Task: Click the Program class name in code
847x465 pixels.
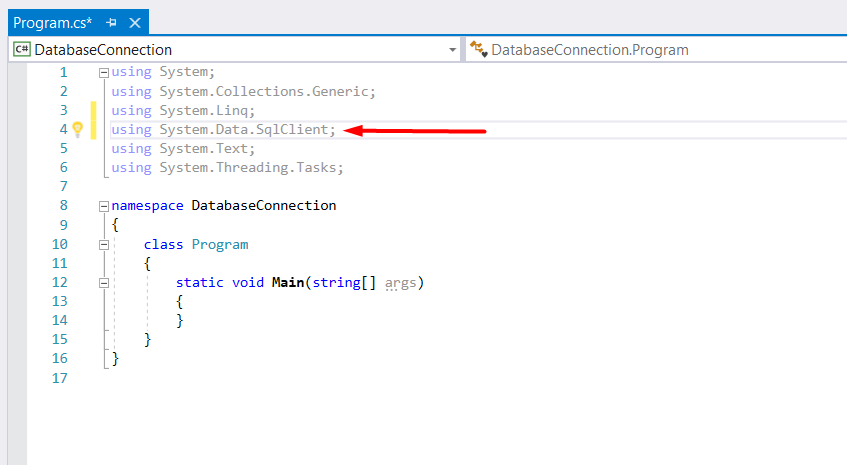Action: click(219, 244)
